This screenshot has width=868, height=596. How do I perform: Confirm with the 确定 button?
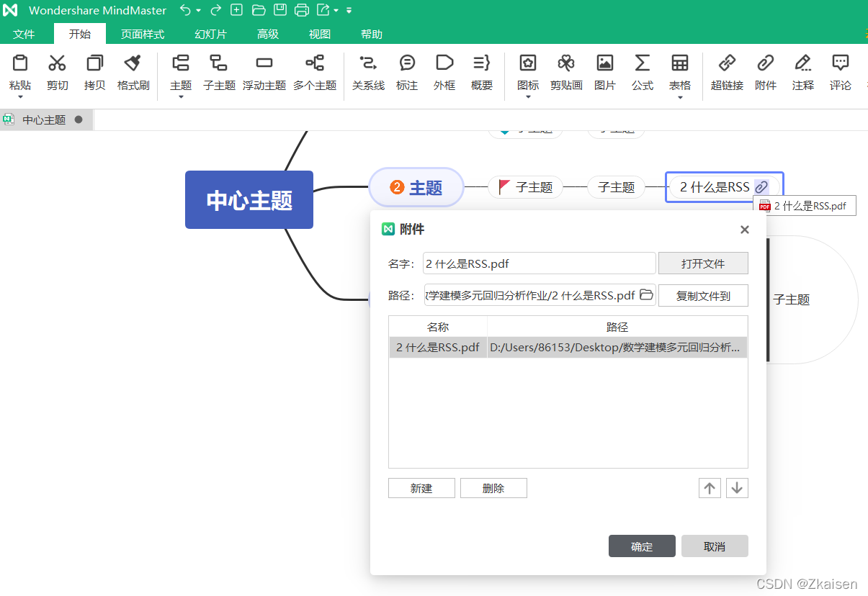642,546
